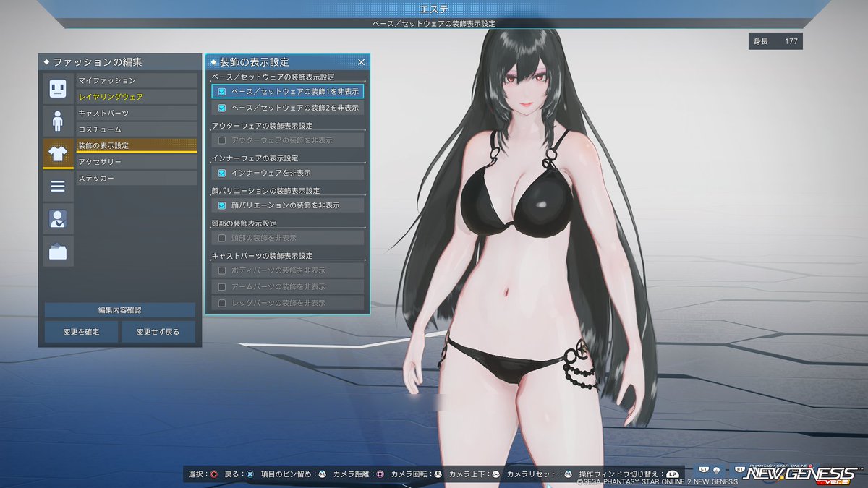Uncheck ベース／セットウェアの装飾2を非表示
868x488 pixels.
pyautogui.click(x=222, y=108)
